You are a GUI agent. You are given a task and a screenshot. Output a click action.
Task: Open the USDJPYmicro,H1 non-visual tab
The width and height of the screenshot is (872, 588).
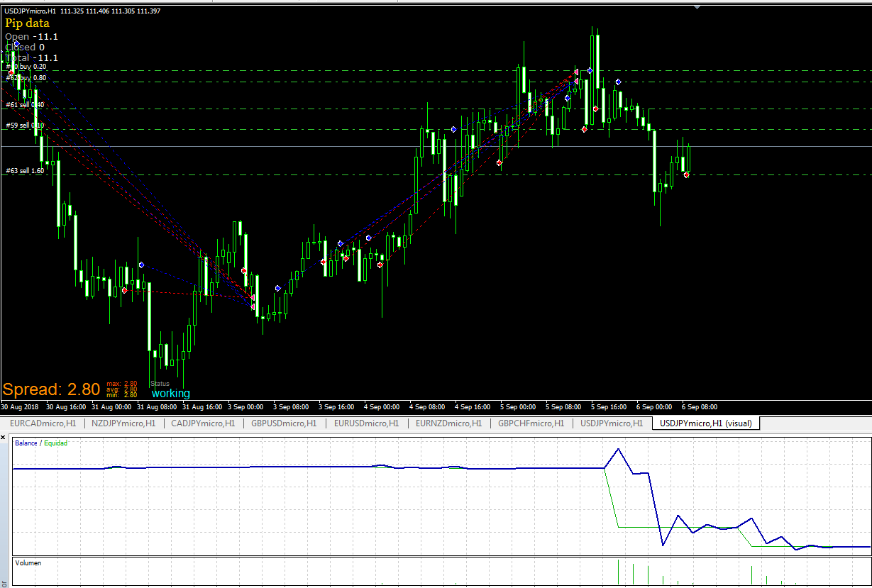click(612, 423)
